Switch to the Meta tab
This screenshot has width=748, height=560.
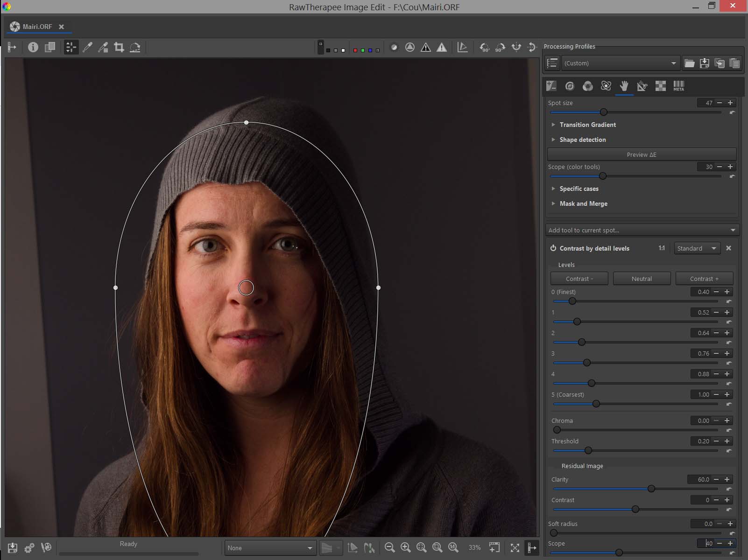(x=678, y=86)
